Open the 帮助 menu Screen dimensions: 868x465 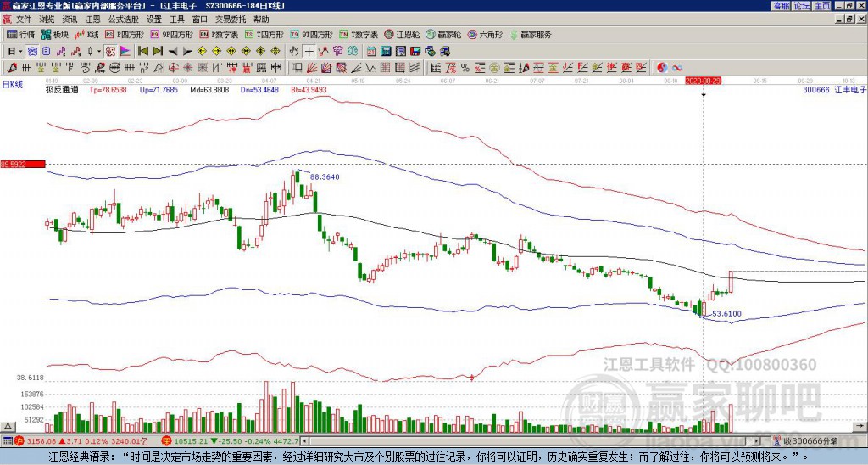point(261,20)
